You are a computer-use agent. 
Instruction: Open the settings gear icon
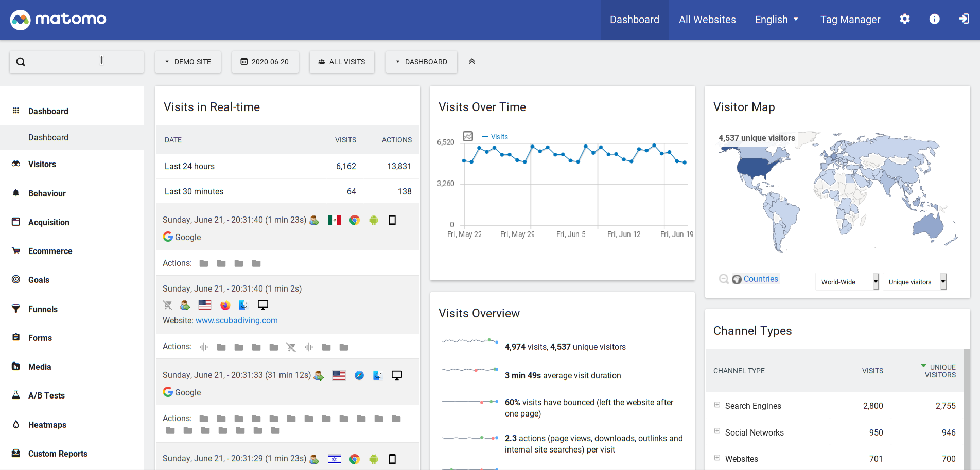(x=905, y=19)
